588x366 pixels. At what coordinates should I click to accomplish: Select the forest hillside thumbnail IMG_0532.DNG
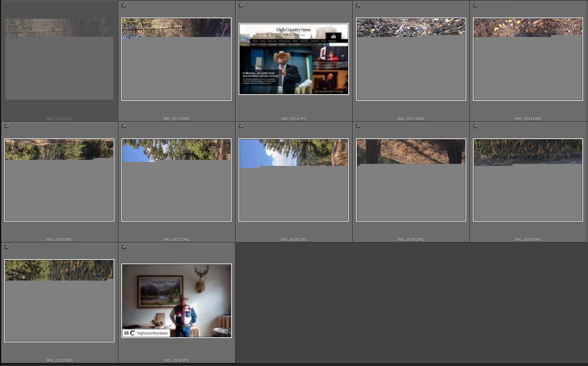click(59, 300)
